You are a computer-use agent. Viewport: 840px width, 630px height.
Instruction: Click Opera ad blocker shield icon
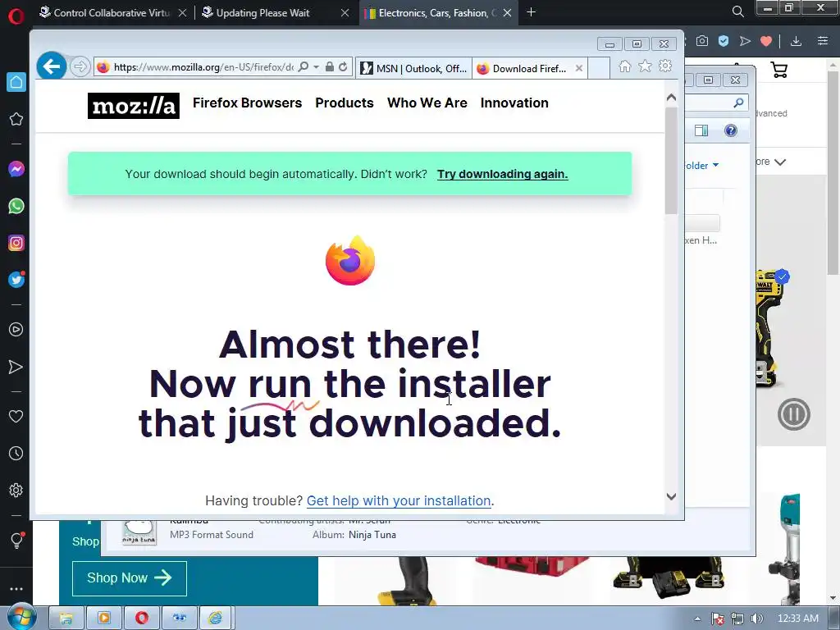[724, 41]
